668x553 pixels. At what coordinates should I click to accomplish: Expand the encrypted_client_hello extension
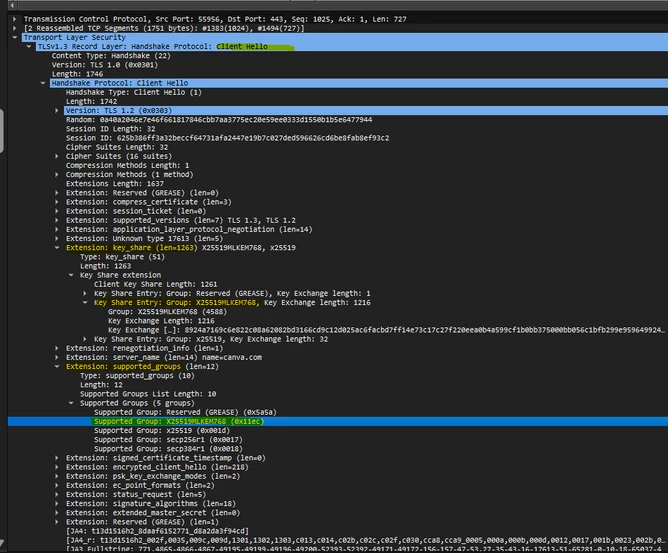pyautogui.click(x=57, y=467)
